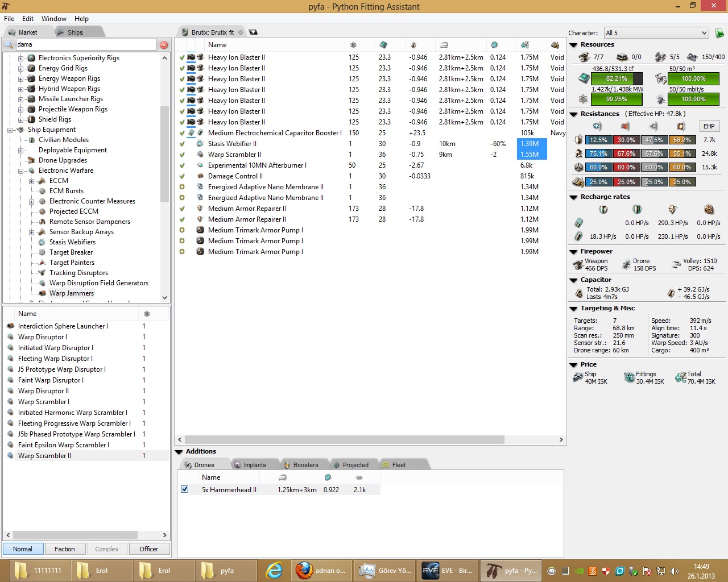Open Internet Explorer from the taskbar
The image size is (728, 582).
pyautogui.click(x=274, y=570)
